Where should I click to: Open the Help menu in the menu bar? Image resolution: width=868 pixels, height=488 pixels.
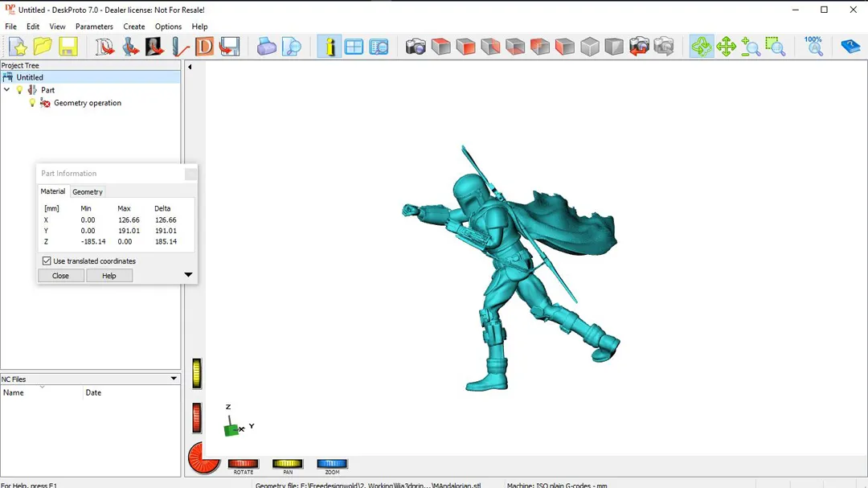click(200, 27)
